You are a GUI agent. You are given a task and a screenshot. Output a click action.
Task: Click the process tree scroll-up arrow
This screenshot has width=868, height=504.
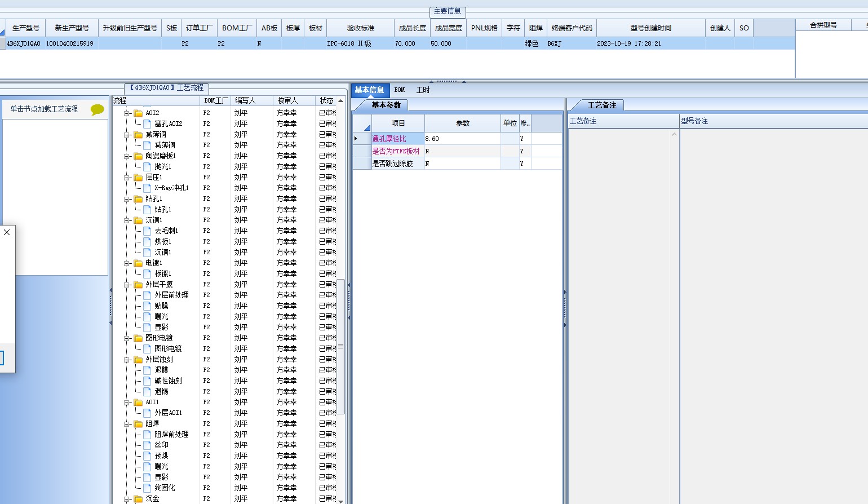click(x=340, y=101)
